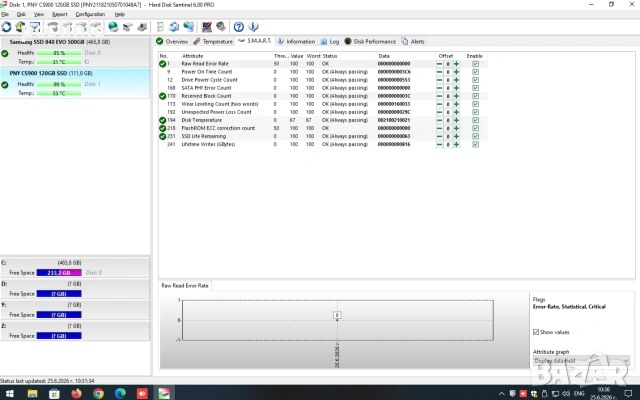Decrease offset for Unexpected Power Loss Count

439,112
